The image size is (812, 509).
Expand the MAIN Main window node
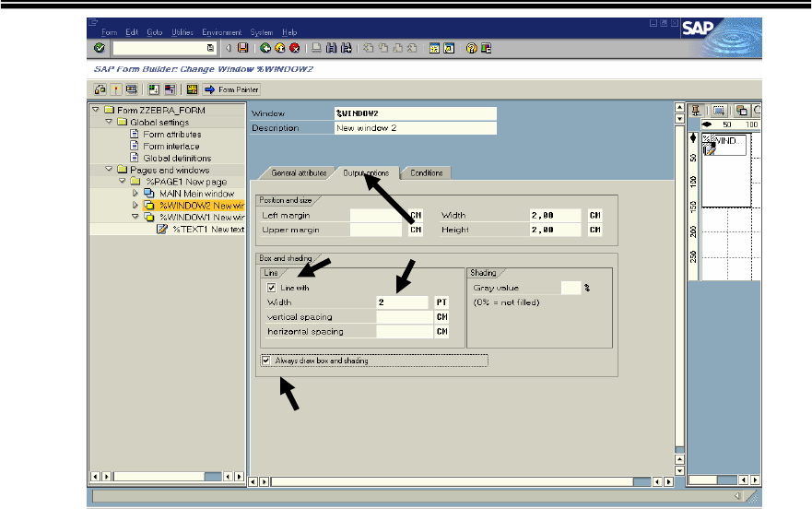[x=135, y=194]
